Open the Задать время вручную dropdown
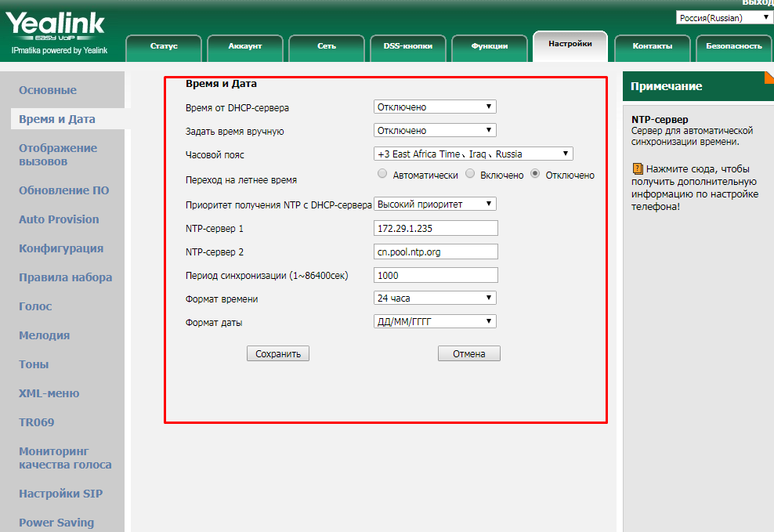The image size is (774, 532). pyautogui.click(x=435, y=130)
